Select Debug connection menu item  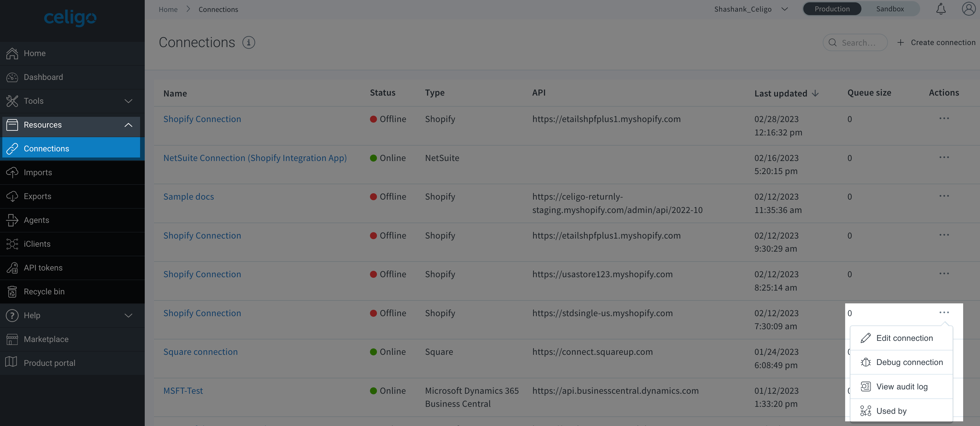[x=901, y=362]
